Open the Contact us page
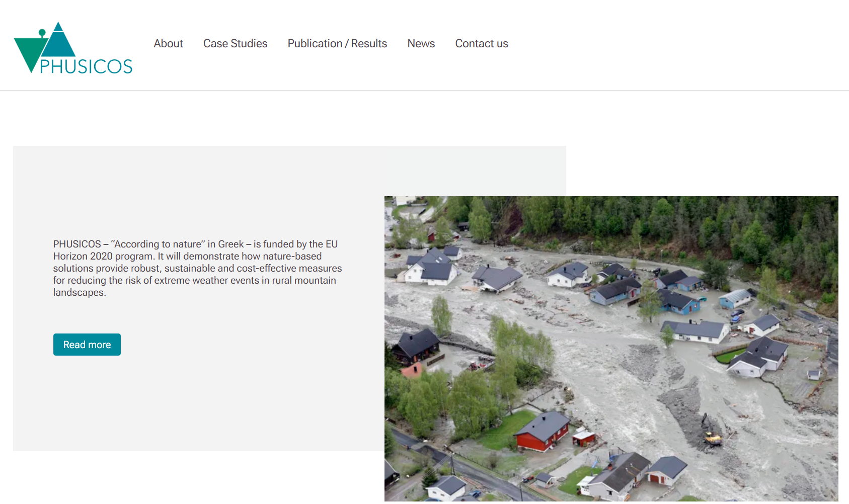Image resolution: width=849 pixels, height=504 pixels. pos(481,44)
